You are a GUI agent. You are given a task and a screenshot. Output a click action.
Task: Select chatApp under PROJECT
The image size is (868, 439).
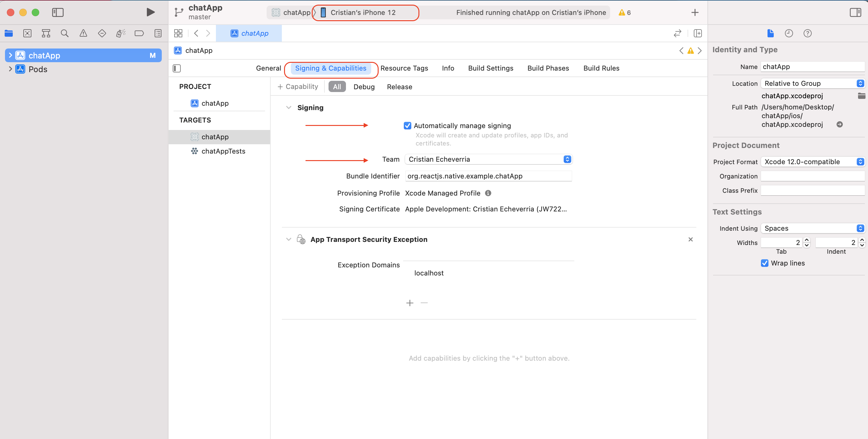click(x=215, y=103)
